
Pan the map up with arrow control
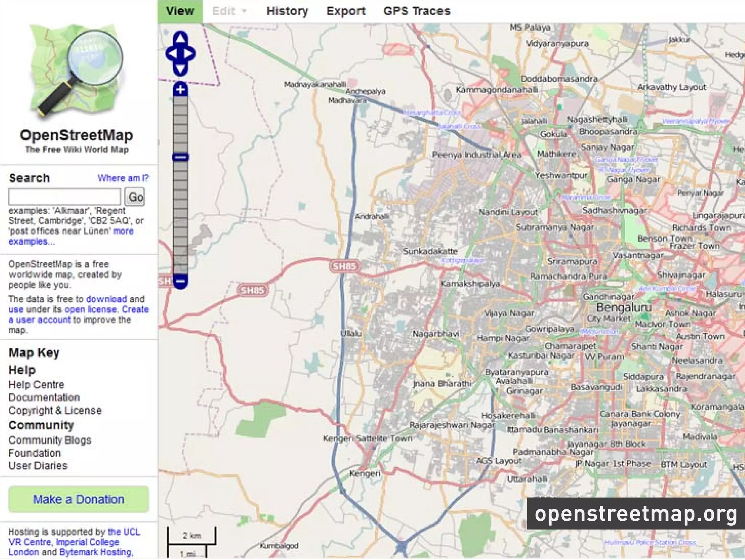click(x=180, y=39)
